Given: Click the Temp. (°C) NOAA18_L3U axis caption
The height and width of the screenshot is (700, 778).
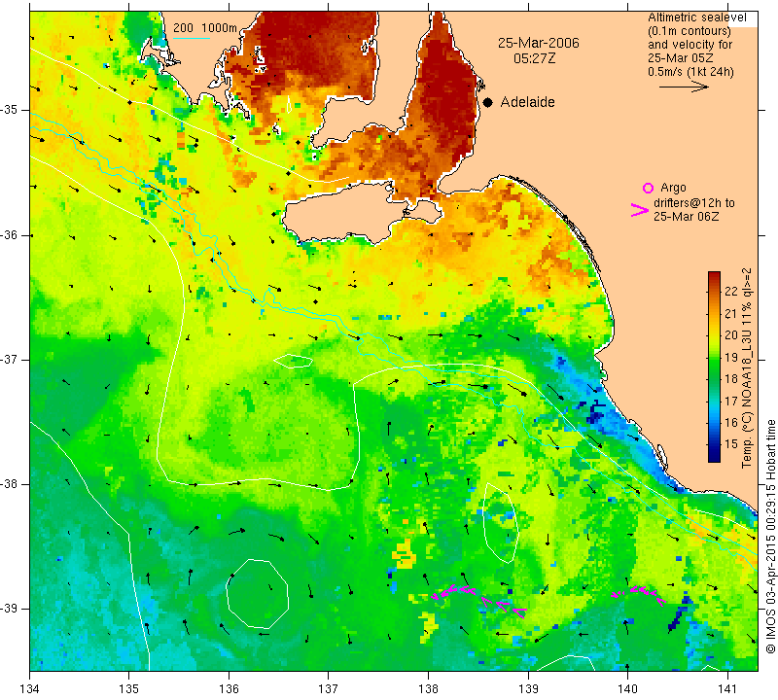Looking at the screenshot, I should pyautogui.click(x=746, y=368).
